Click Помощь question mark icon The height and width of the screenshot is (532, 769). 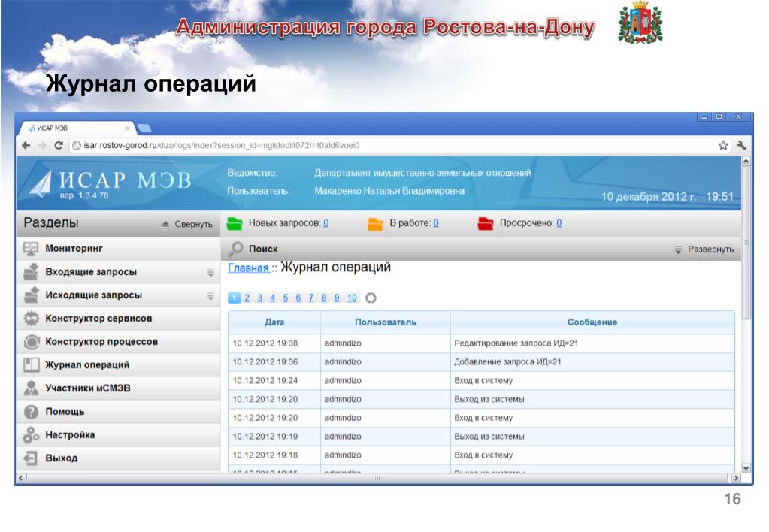coord(32,412)
